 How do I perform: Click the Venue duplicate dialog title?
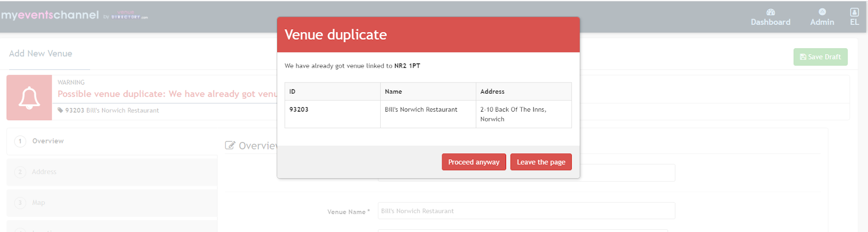point(336,35)
